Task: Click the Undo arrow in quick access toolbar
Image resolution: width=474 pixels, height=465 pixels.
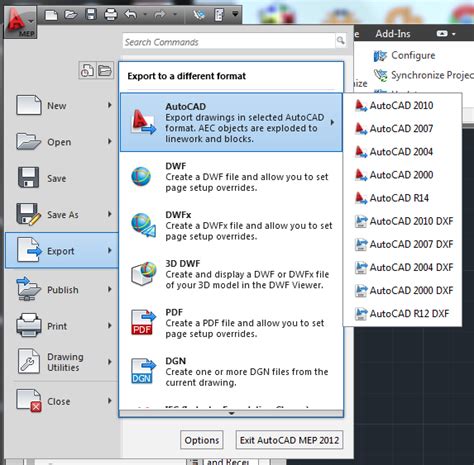Action: 130,15
